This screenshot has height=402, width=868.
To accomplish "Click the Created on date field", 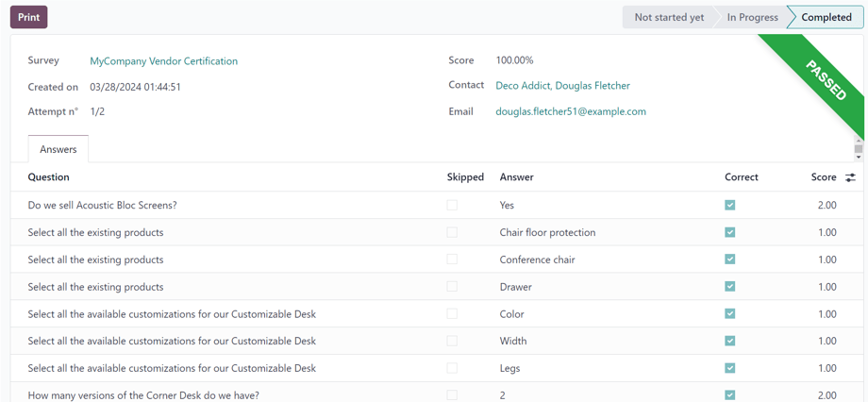I will (135, 87).
